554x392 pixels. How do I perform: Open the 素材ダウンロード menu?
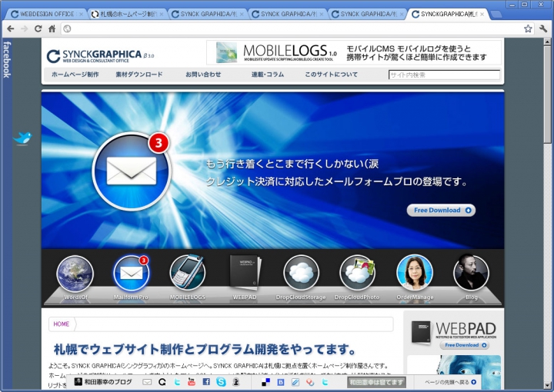pyautogui.click(x=139, y=75)
